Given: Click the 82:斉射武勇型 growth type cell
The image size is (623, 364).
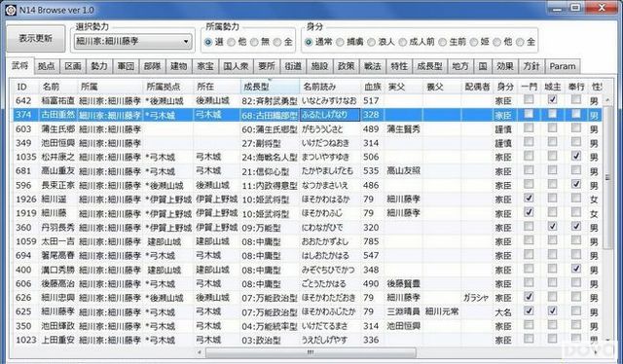Looking at the screenshot, I should (x=270, y=101).
